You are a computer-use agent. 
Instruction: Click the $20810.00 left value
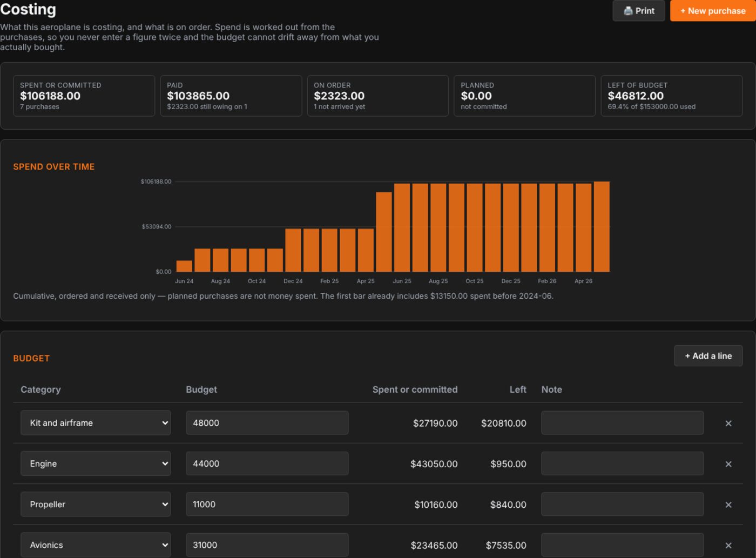503,423
